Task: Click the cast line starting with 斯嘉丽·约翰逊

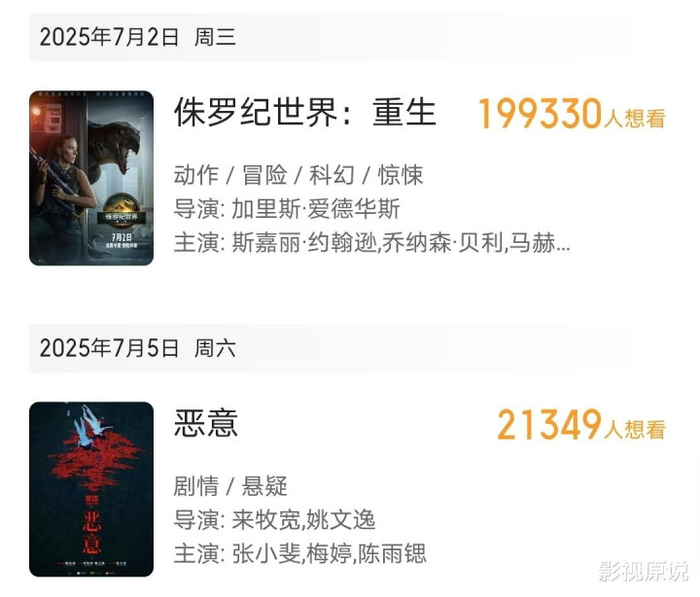Action: coord(371,243)
